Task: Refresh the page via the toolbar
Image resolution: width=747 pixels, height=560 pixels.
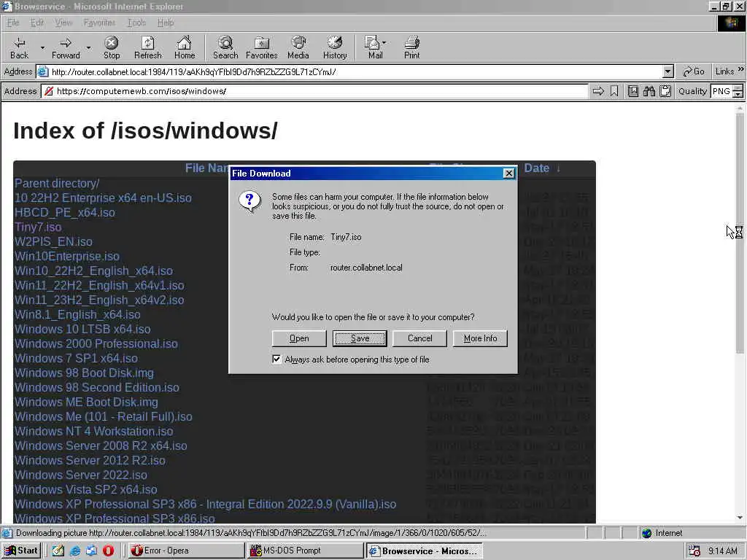Action: tap(147, 48)
